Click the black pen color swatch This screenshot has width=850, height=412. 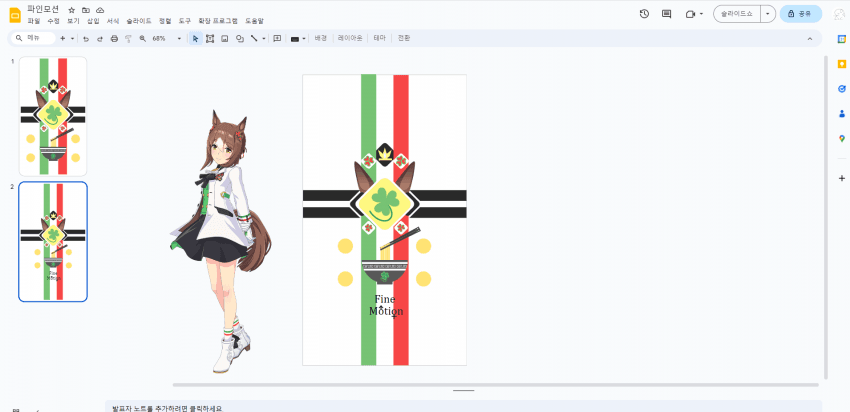click(x=295, y=38)
